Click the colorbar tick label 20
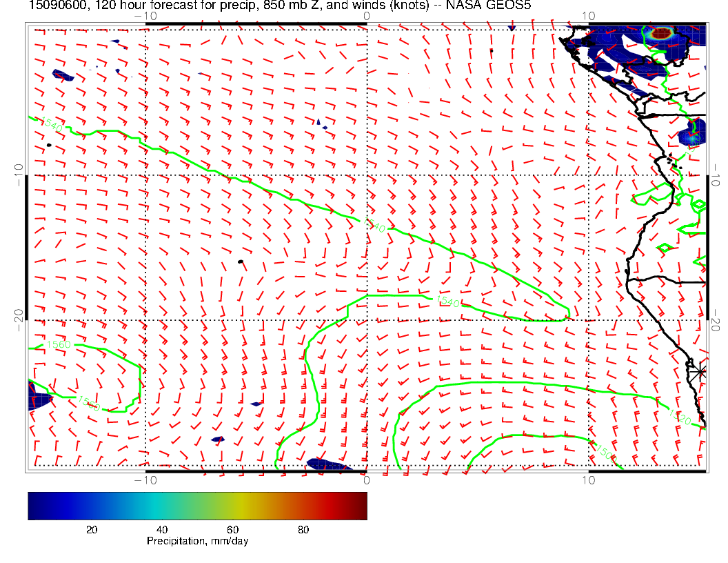728x563 pixels. pos(90,529)
